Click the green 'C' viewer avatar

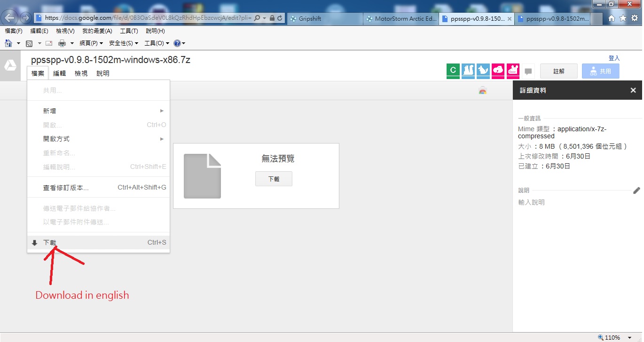point(453,71)
